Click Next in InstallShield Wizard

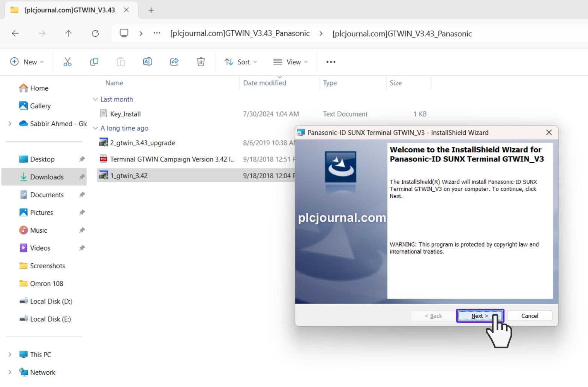pos(480,316)
